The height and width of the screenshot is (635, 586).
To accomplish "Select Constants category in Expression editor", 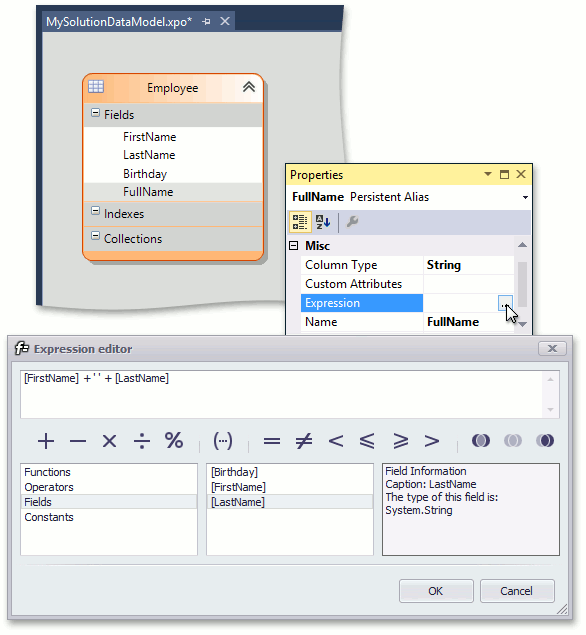I will [x=109, y=517].
